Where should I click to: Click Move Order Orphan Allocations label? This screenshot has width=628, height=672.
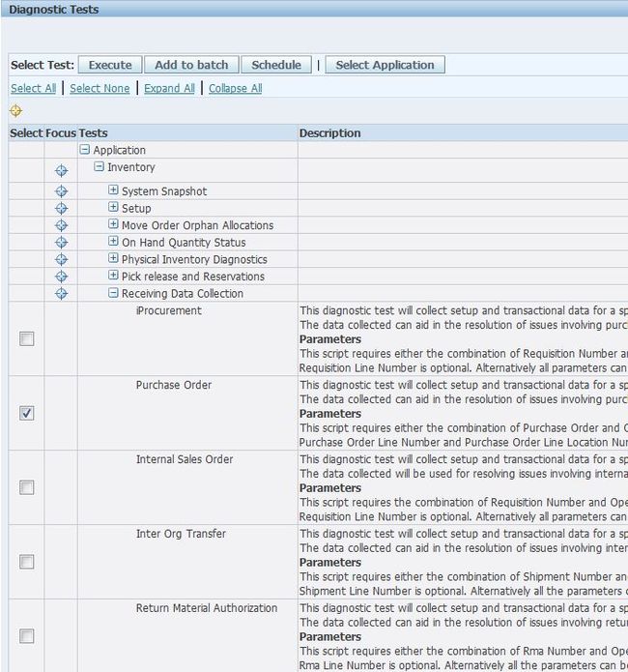pos(197,225)
